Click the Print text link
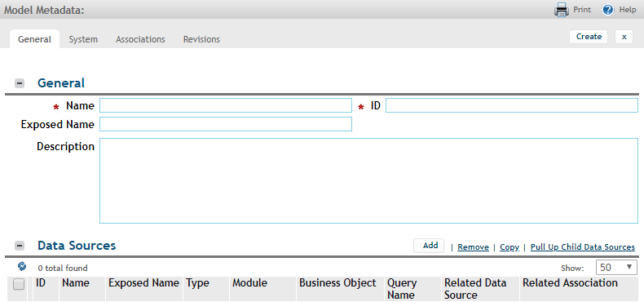The width and height of the screenshot is (644, 302). [x=582, y=10]
